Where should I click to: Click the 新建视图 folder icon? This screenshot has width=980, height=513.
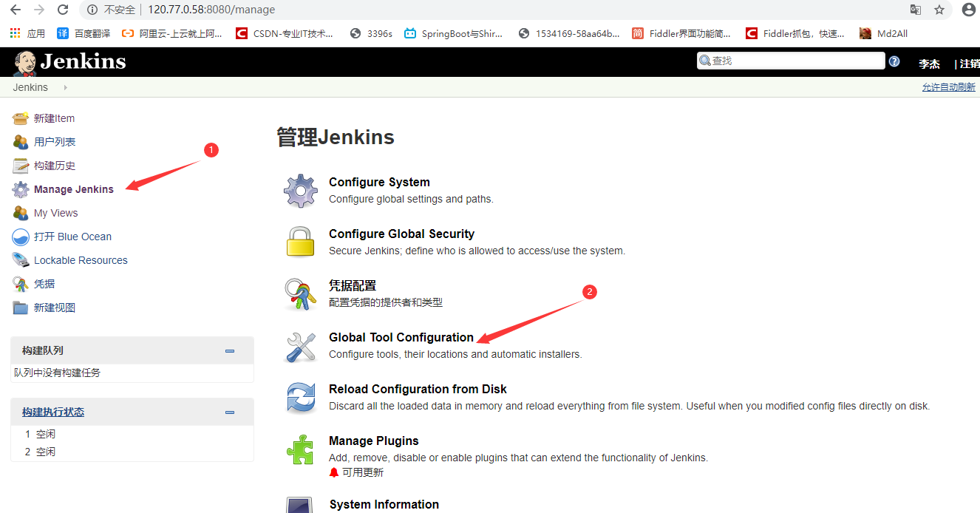(x=21, y=308)
